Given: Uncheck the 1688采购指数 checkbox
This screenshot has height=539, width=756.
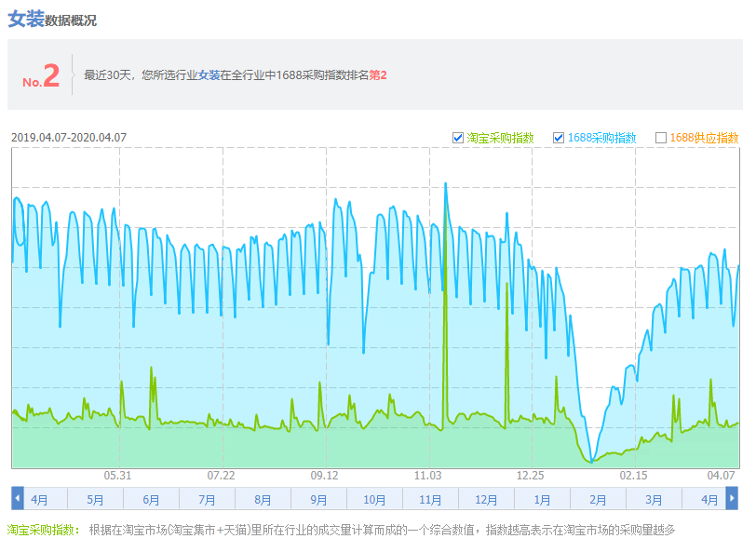Looking at the screenshot, I should pyautogui.click(x=559, y=138).
